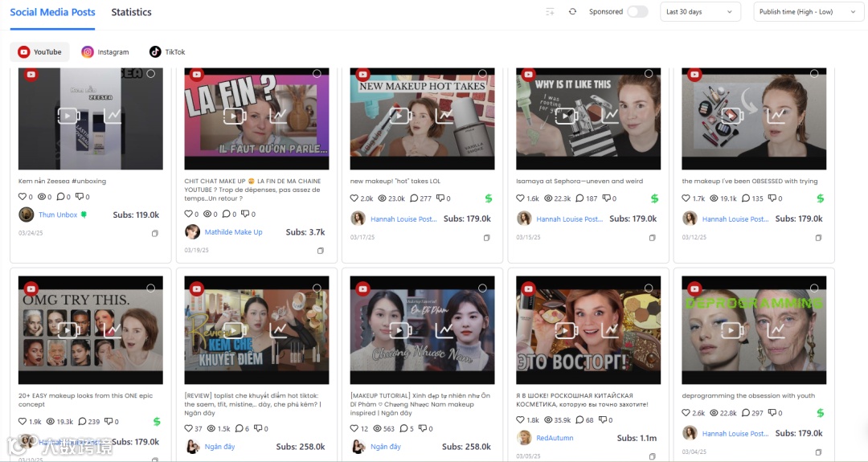
Task: Select the circle on Chương Nhược Nam card
Action: (x=483, y=288)
